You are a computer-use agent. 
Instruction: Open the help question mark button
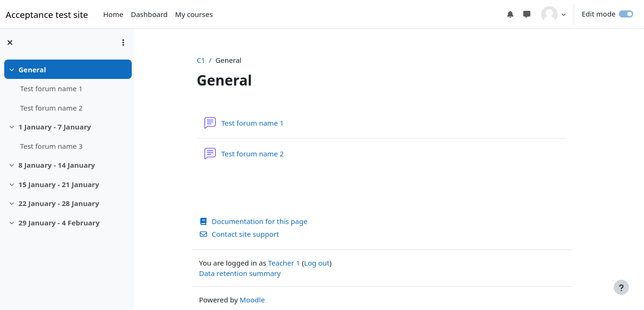point(621,287)
